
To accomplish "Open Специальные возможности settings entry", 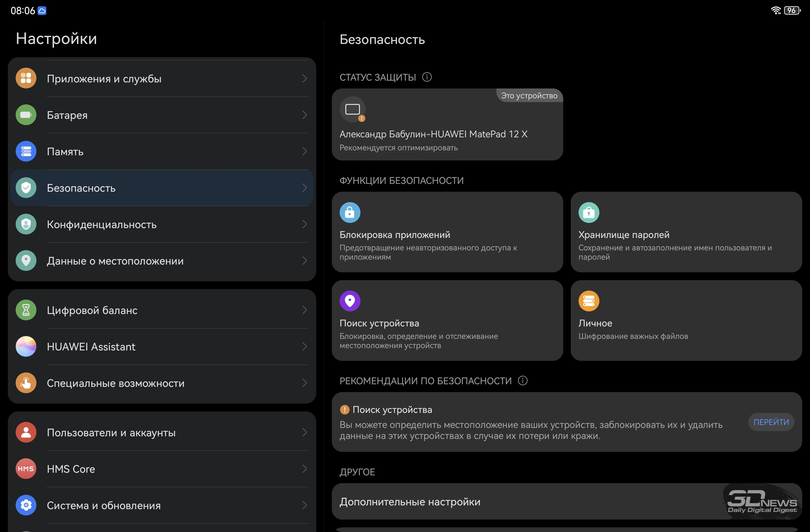I will (x=162, y=383).
